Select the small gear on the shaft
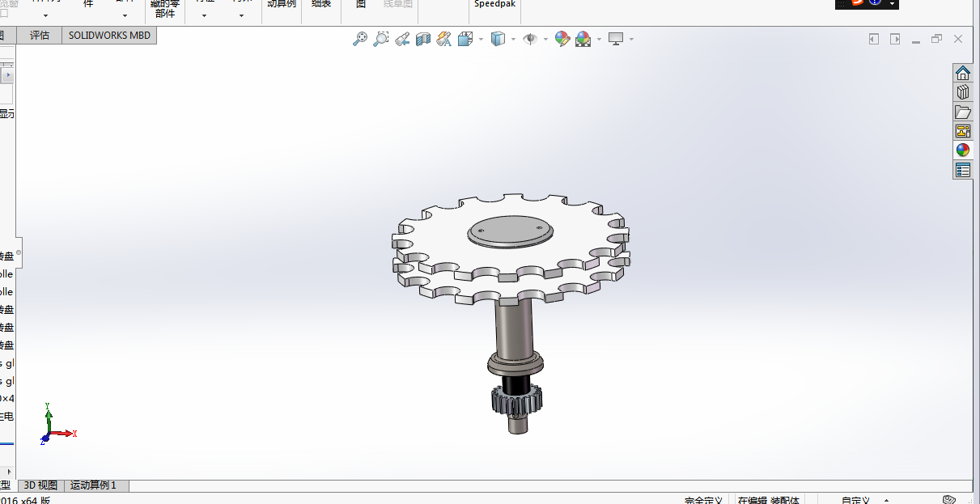This screenshot has width=980, height=504. (515, 400)
